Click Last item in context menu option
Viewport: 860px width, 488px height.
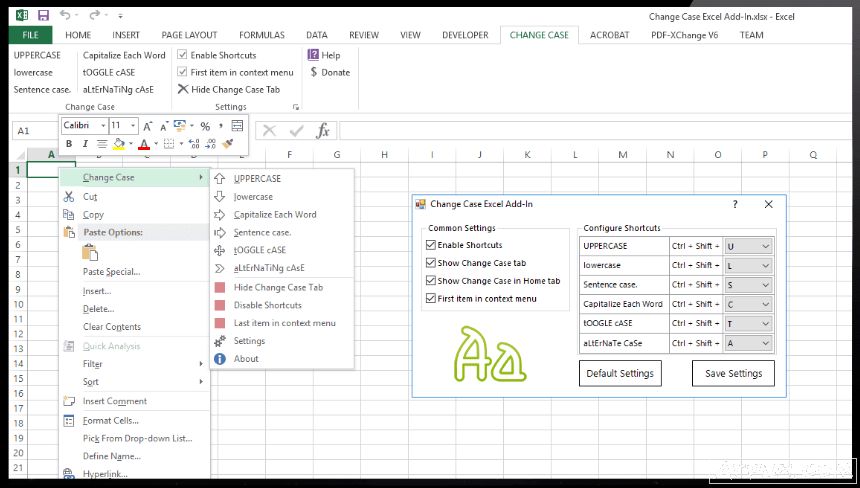285,323
